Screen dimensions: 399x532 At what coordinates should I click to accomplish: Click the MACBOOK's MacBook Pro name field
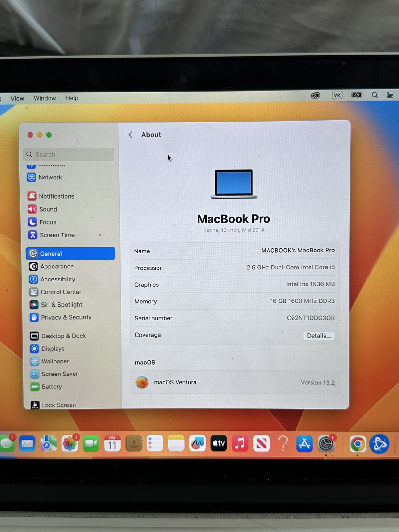pos(298,250)
